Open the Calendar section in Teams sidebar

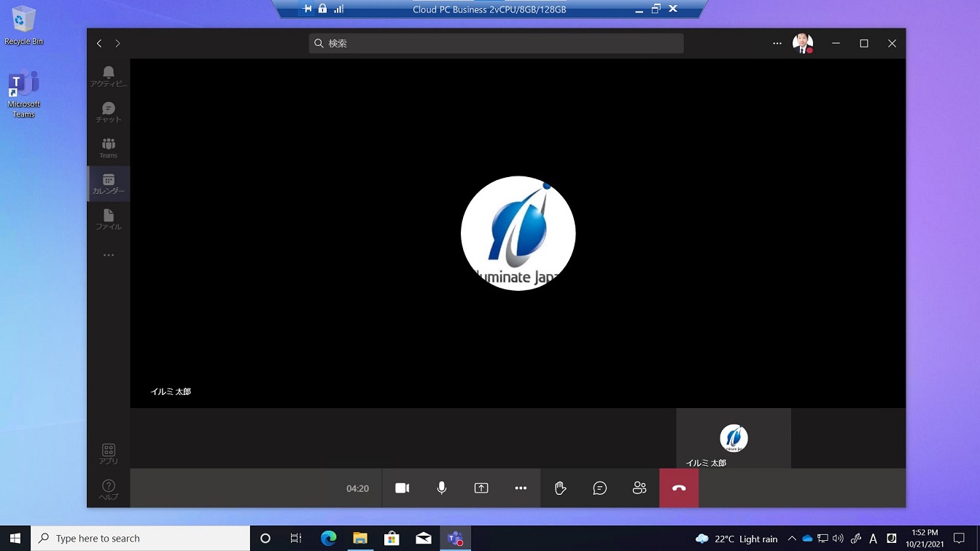(109, 184)
